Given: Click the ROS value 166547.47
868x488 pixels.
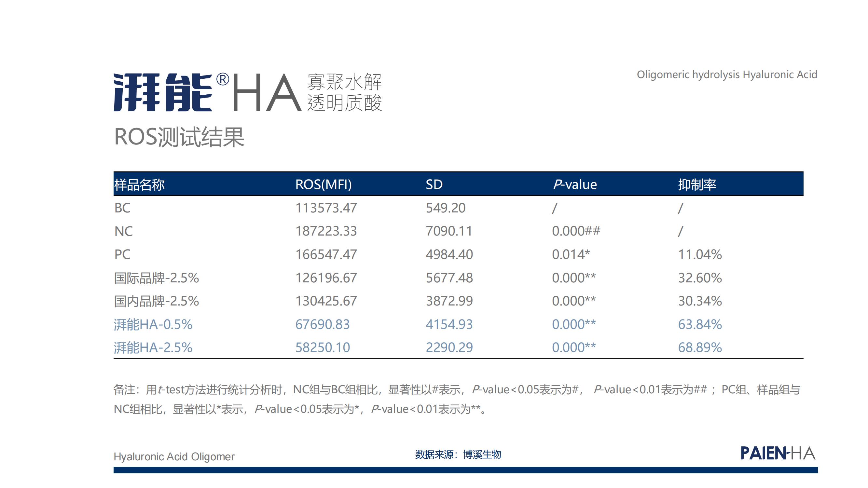Looking at the screenshot, I should pyautogui.click(x=326, y=254).
